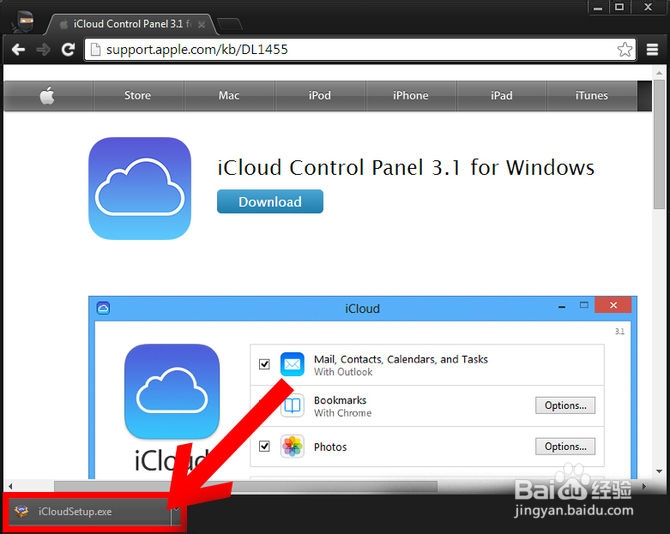Open the Mac menu item
The width and height of the screenshot is (670, 534).
click(x=229, y=95)
